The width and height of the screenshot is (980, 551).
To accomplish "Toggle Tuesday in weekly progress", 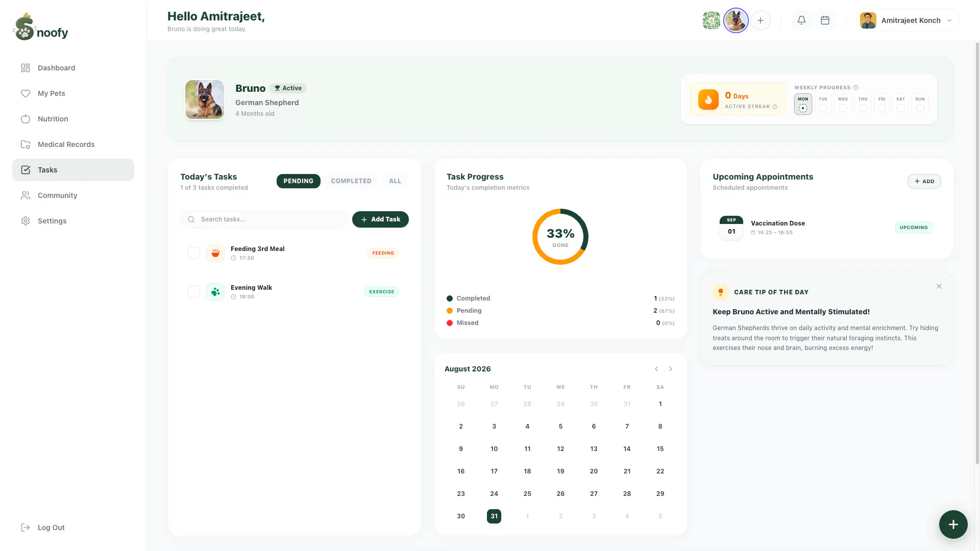I will point(823,104).
